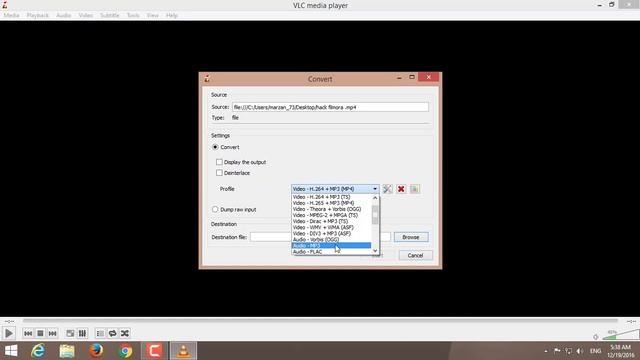Launch Google Chrome from taskbar
The image size is (640, 360).
point(126,351)
